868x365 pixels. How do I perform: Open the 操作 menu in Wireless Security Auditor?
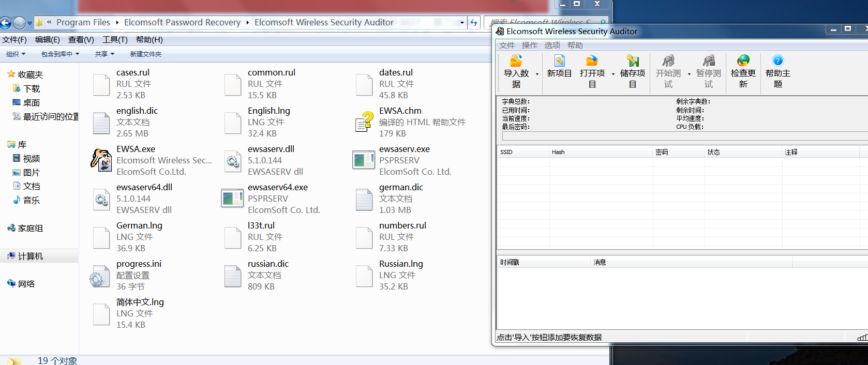coord(530,45)
